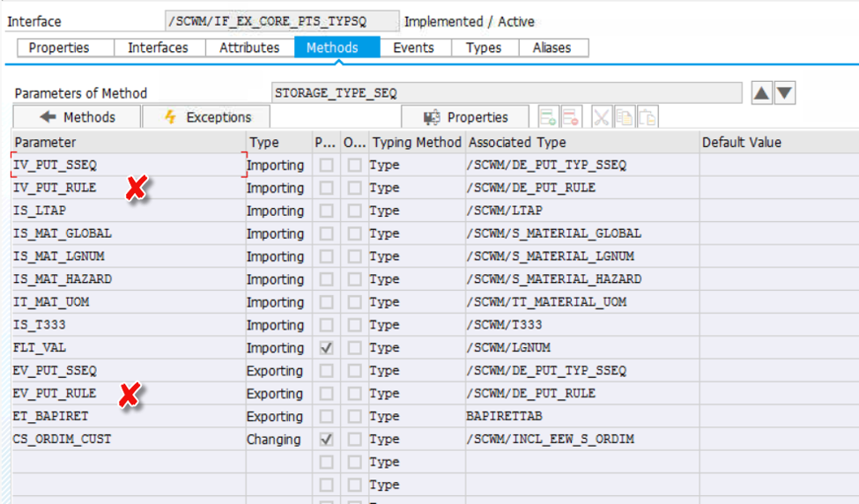Select the IS_MAT_LGNUM parameter cell

tap(129, 256)
